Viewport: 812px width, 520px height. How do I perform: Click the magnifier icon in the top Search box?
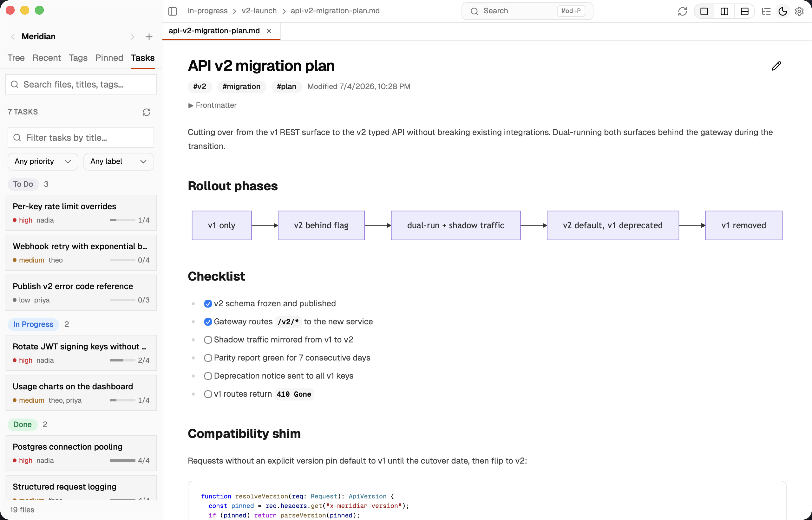tap(474, 11)
